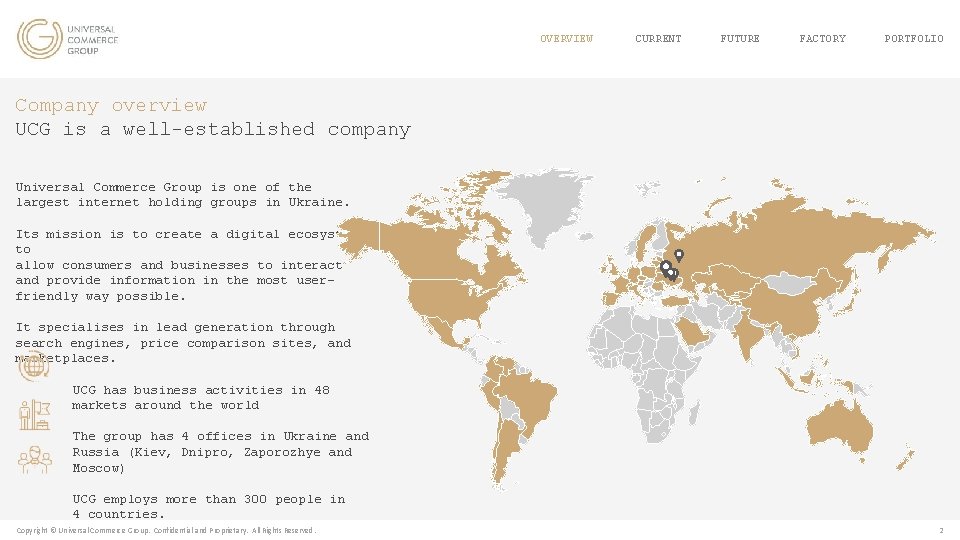Select 'UCG is a well-established company' title
Viewport: 960px width, 540px height.
pyautogui.click(x=213, y=129)
